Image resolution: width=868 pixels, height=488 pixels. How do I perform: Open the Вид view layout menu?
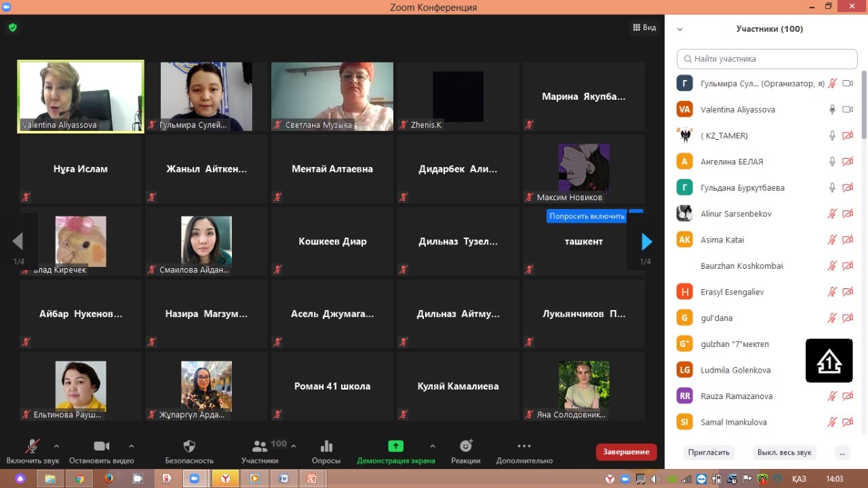tap(644, 28)
